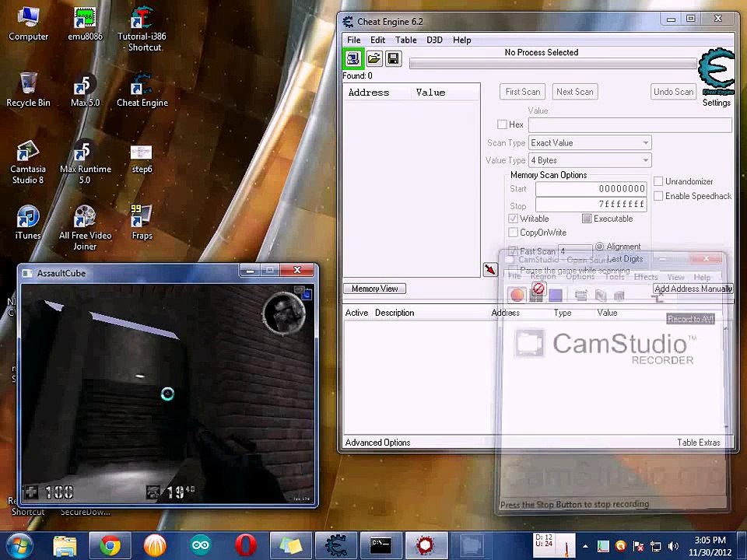Toggle the Writable checkbox
This screenshot has height=560, width=747.
tap(513, 219)
